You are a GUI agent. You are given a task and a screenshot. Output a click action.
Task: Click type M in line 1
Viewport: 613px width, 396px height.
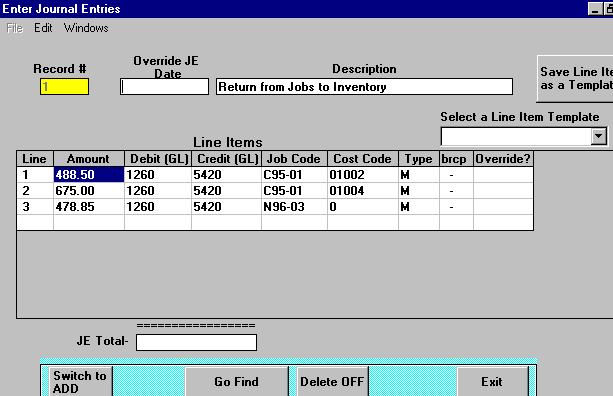(419, 175)
